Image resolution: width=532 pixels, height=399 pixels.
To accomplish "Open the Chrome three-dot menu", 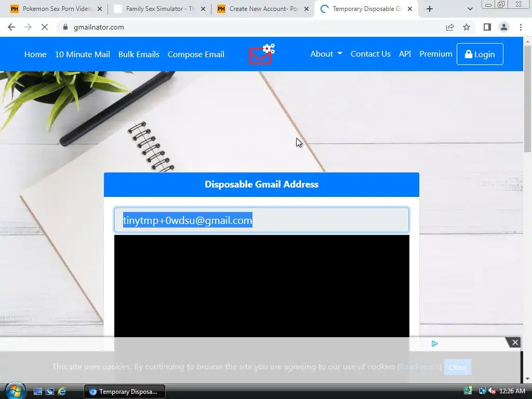I will [x=521, y=27].
